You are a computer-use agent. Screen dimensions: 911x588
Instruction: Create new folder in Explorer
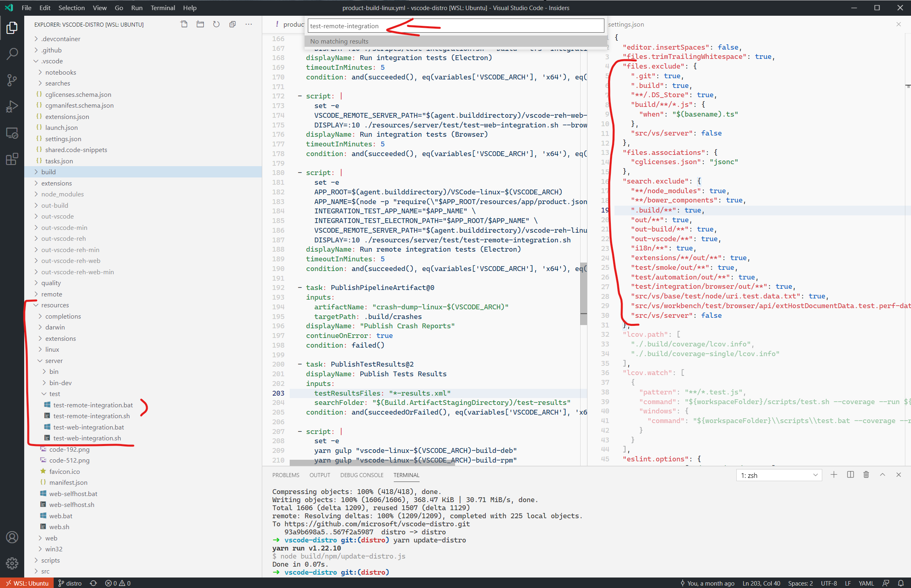coord(200,24)
